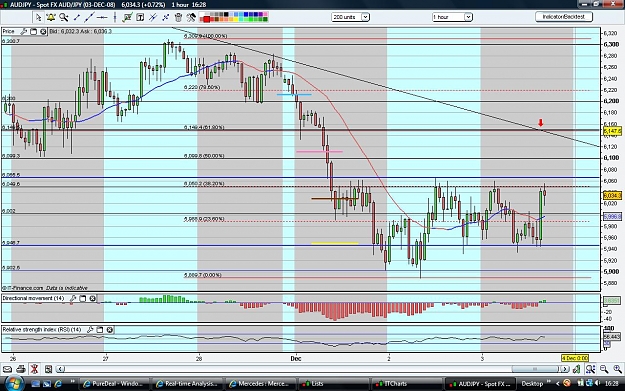Screen dimensions: 625x391
Task: Open Directional movement wrench settings
Action: click(73, 298)
